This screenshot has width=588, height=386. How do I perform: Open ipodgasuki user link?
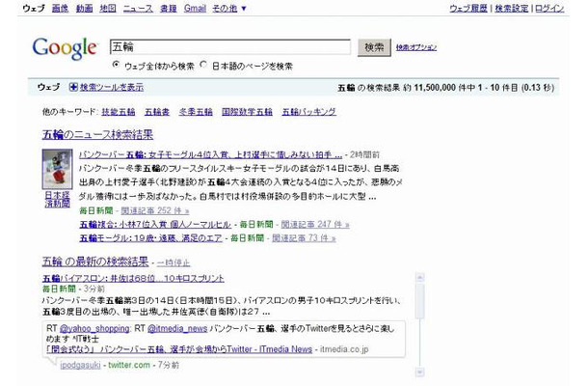click(80, 365)
